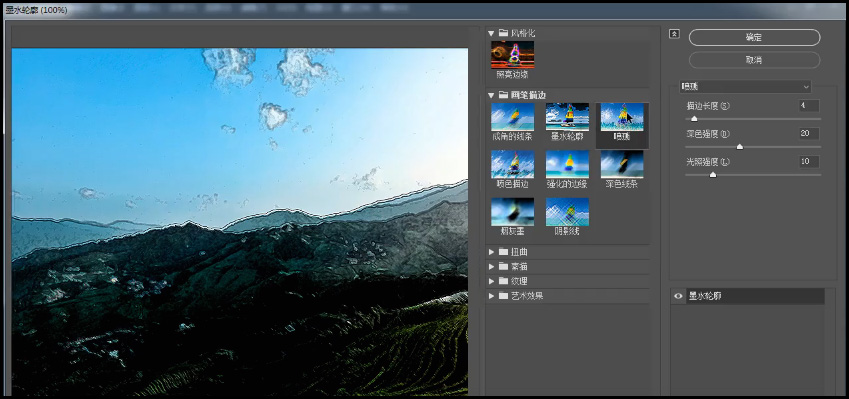The width and height of the screenshot is (849, 399).
Task: Collapse the 风格化 filter category
Action: pos(491,33)
